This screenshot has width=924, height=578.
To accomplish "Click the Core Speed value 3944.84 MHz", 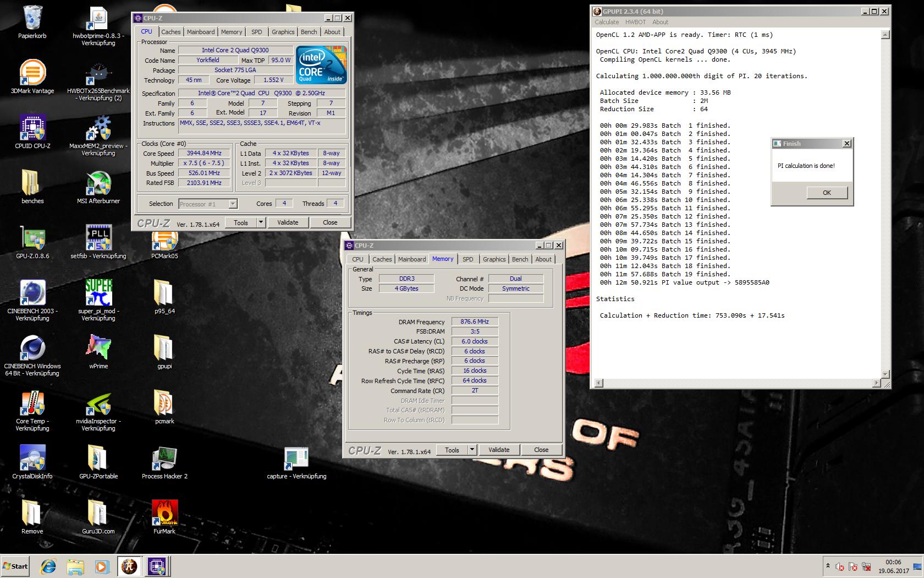I will tap(204, 153).
